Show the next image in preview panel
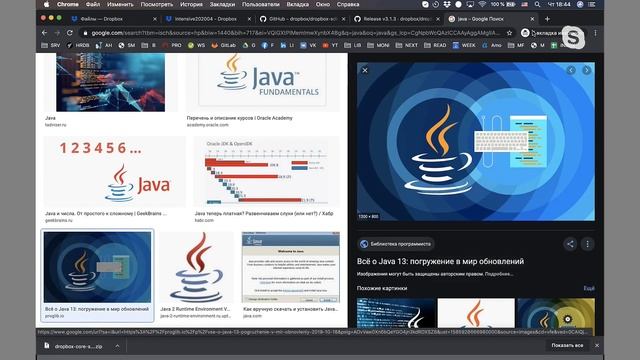This screenshot has height=360, width=640. click(x=587, y=70)
